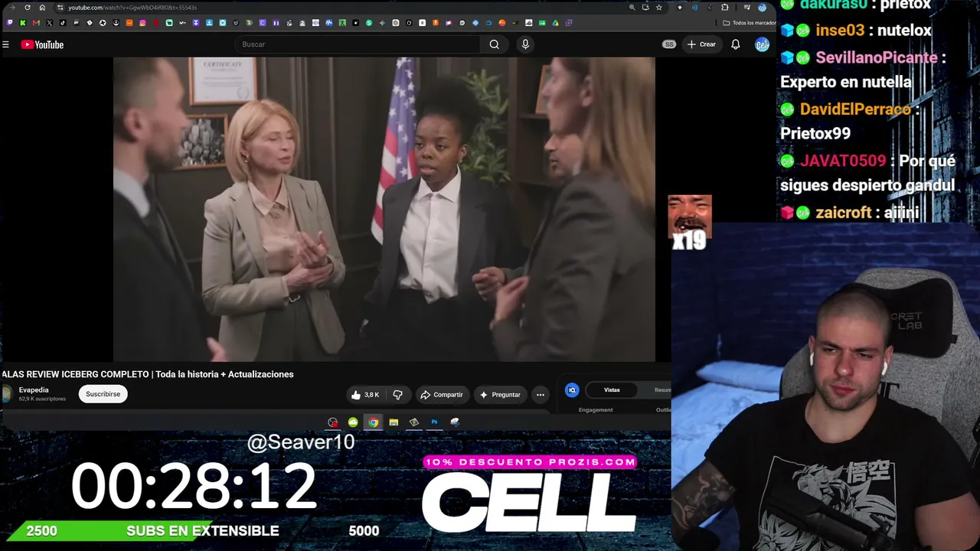980x551 pixels.
Task: Open the Crear menu
Action: (701, 44)
